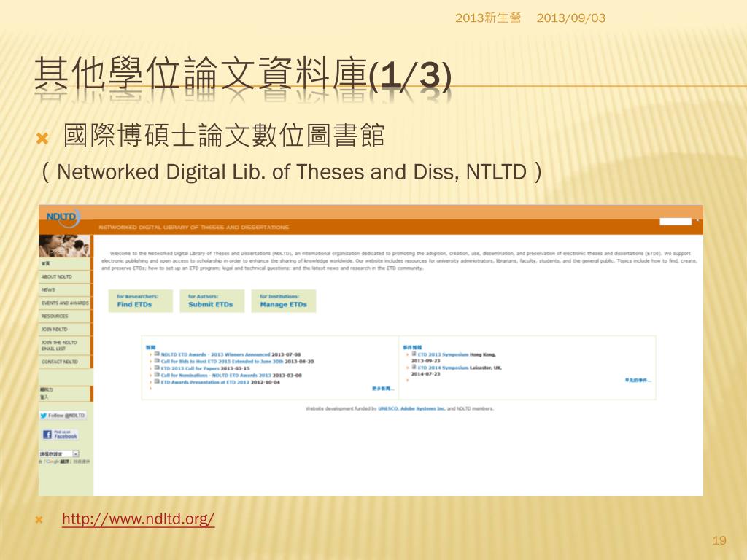The width and height of the screenshot is (747, 560).
Task: Open EVENTS AND AWARDS in the sidebar
Action: point(64,303)
